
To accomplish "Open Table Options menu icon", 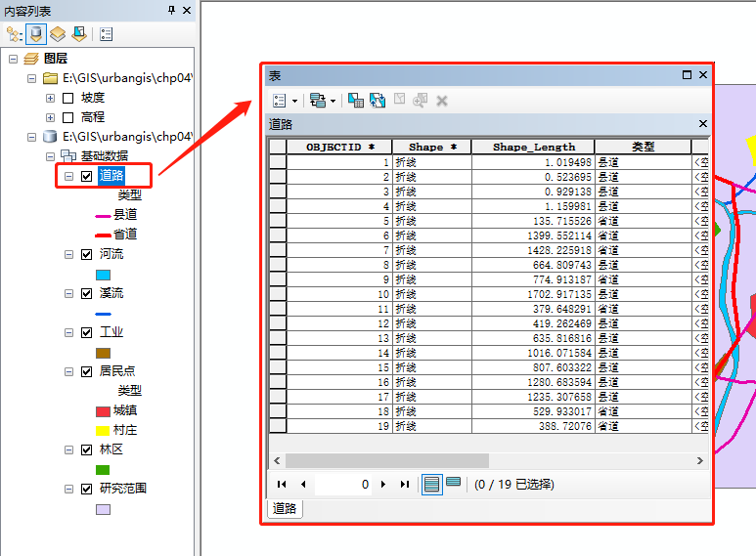I will click(x=280, y=101).
